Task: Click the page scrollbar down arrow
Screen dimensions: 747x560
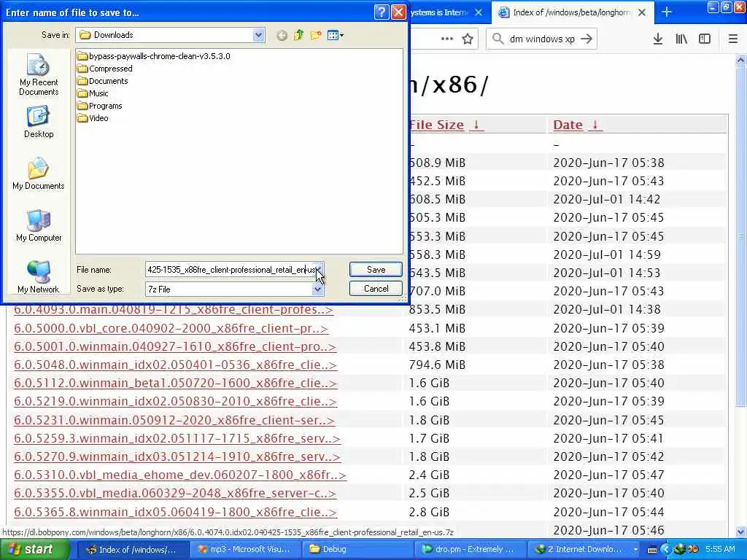Action: 741,531
